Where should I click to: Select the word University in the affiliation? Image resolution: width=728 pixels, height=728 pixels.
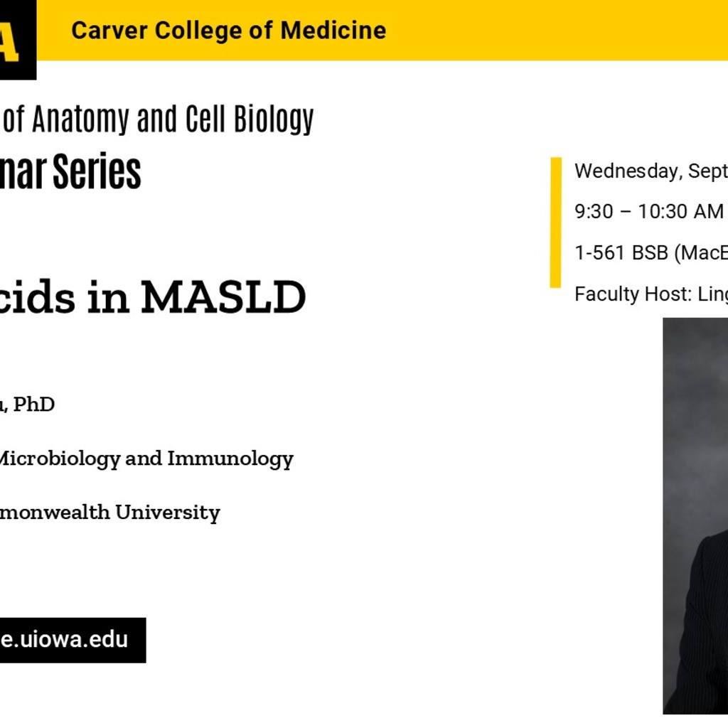(168, 513)
